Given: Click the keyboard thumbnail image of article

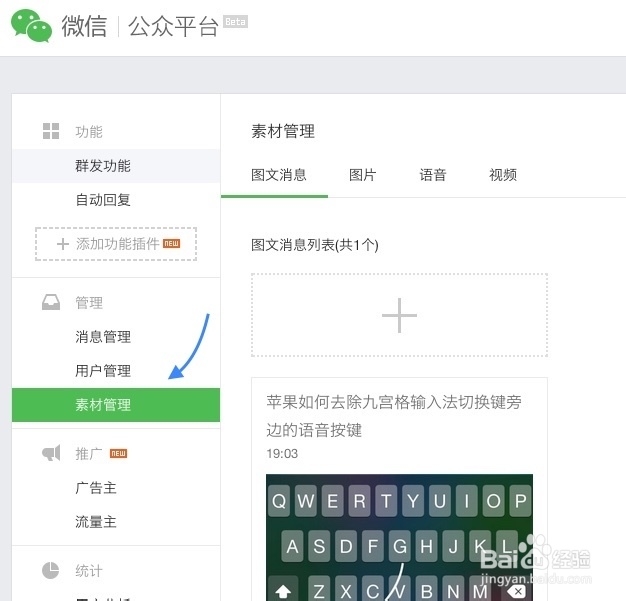Looking at the screenshot, I should (399, 537).
